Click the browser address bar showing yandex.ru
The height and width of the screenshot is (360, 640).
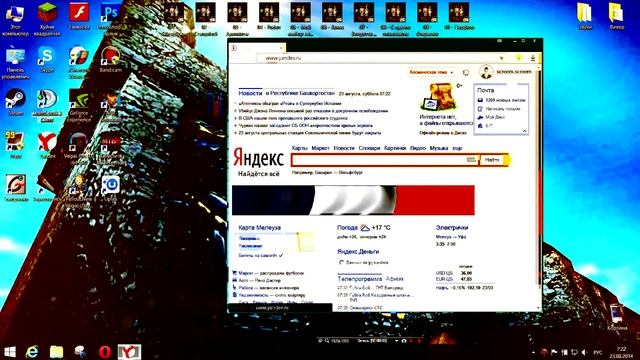[380, 58]
